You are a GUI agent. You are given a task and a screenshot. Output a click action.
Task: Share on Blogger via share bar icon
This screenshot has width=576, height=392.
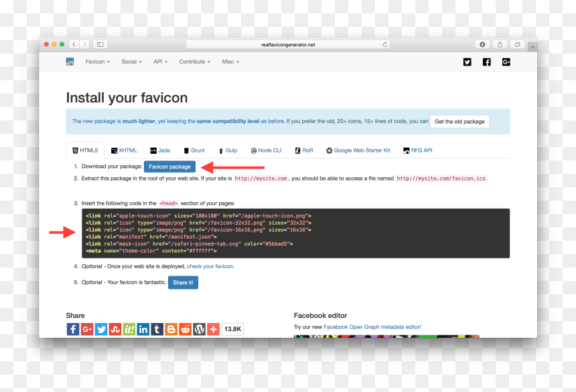point(171,329)
